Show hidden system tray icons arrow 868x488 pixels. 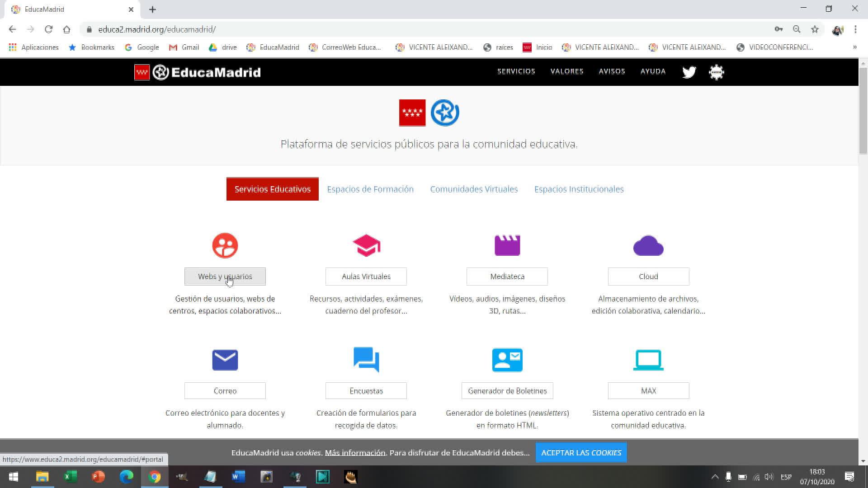click(x=715, y=477)
